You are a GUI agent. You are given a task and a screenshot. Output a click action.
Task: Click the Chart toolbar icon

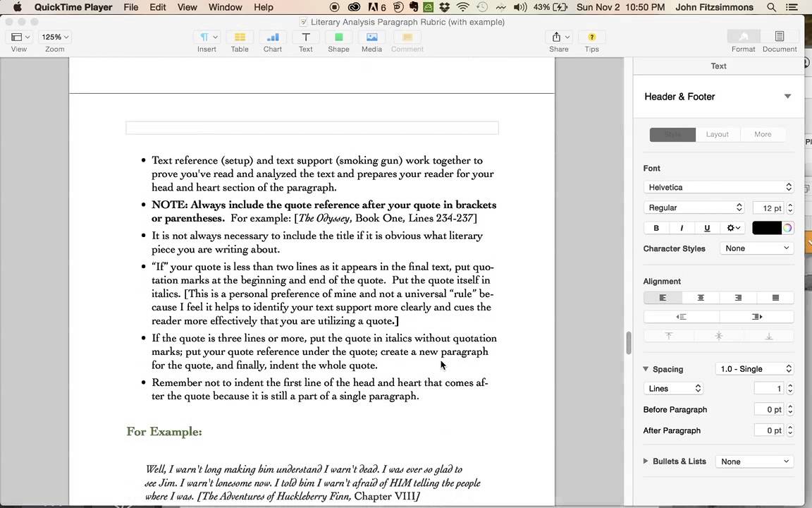click(272, 37)
